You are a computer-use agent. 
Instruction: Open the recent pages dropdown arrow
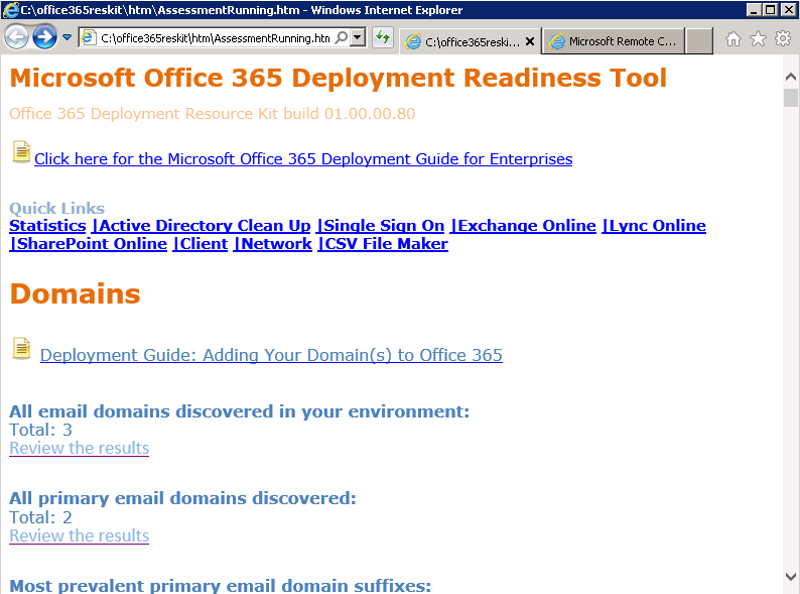67,38
